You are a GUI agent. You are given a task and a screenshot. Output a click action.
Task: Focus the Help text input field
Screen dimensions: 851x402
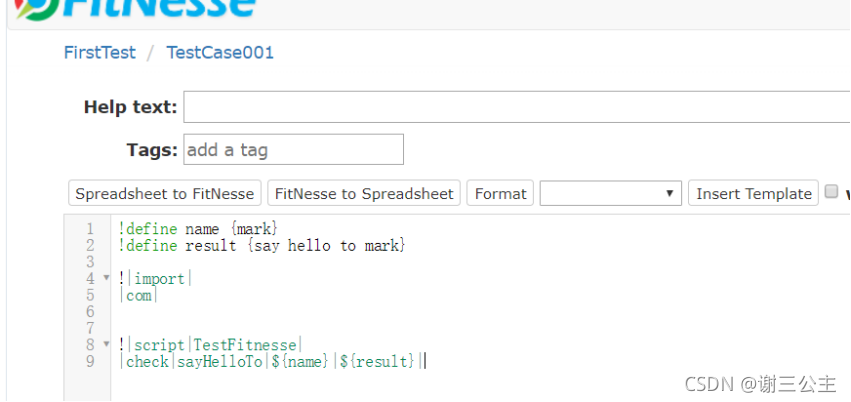(517, 107)
